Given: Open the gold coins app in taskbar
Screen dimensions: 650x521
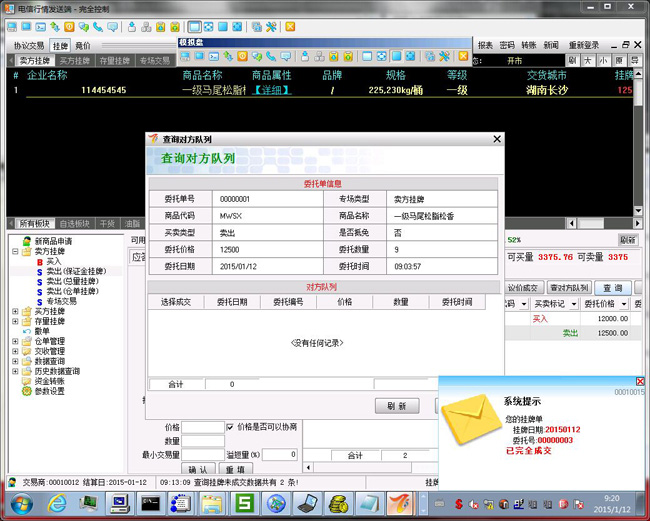Looking at the screenshot, I should [339, 504].
